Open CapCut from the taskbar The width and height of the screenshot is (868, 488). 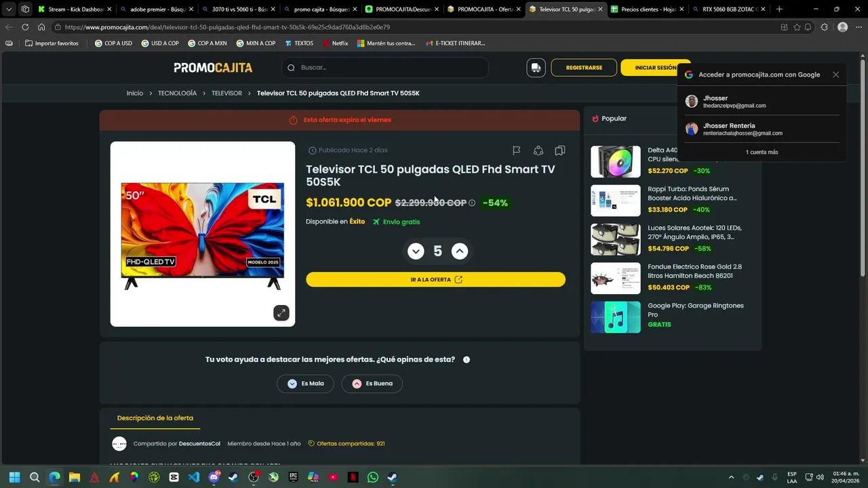click(174, 477)
